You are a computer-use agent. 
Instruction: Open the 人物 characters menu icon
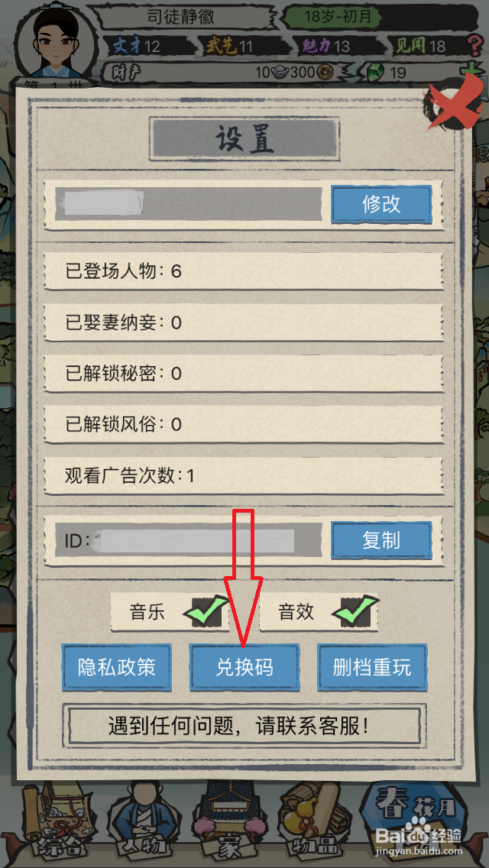click(140, 822)
